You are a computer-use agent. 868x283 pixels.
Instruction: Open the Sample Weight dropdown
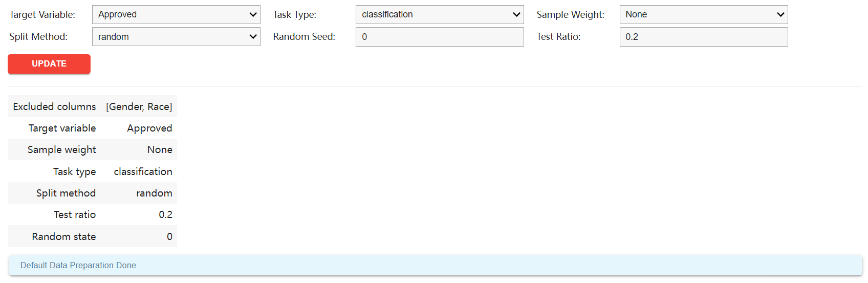703,14
